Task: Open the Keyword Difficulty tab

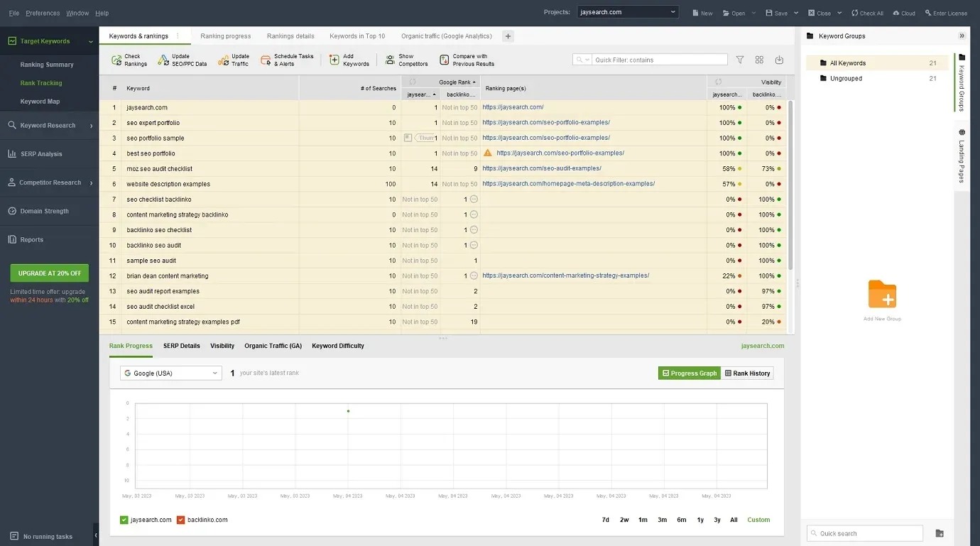Action: [x=338, y=346]
